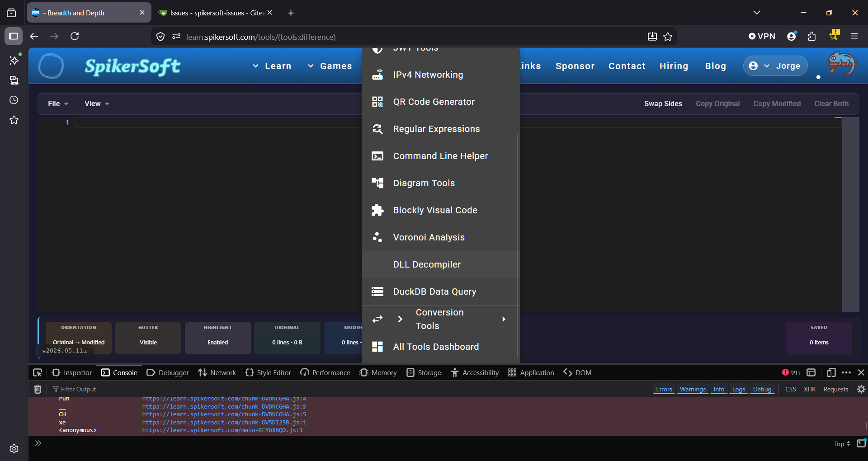The height and width of the screenshot is (461, 868).
Task: Toggle the console editor sidebar split
Action: pyautogui.click(x=861, y=443)
